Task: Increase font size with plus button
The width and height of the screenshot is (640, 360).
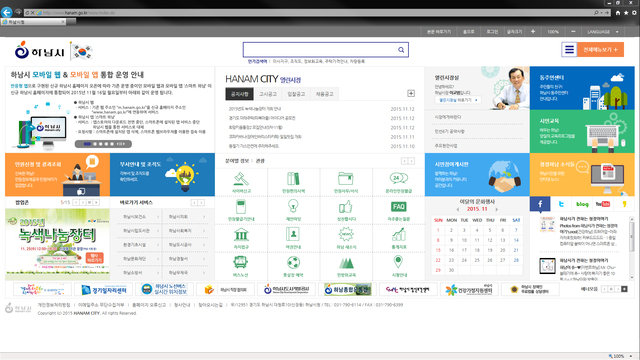Action: tap(533, 31)
